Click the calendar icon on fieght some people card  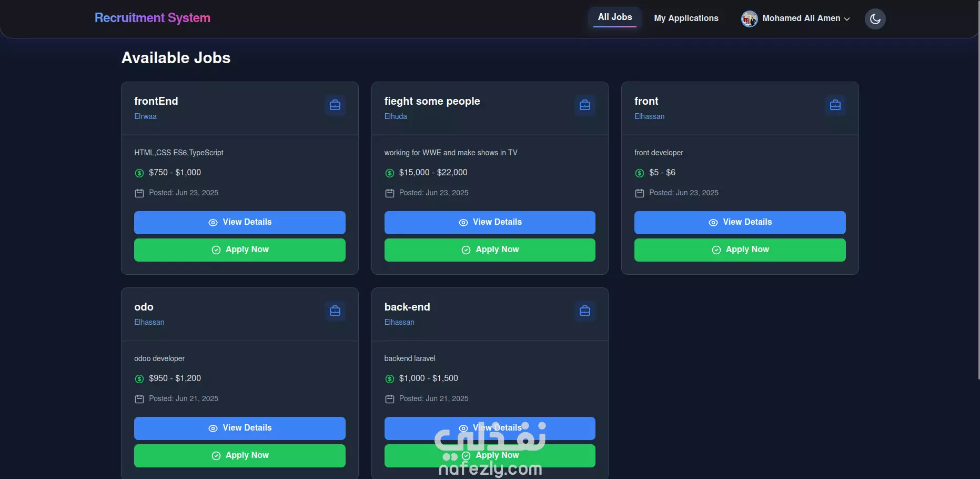pos(390,193)
